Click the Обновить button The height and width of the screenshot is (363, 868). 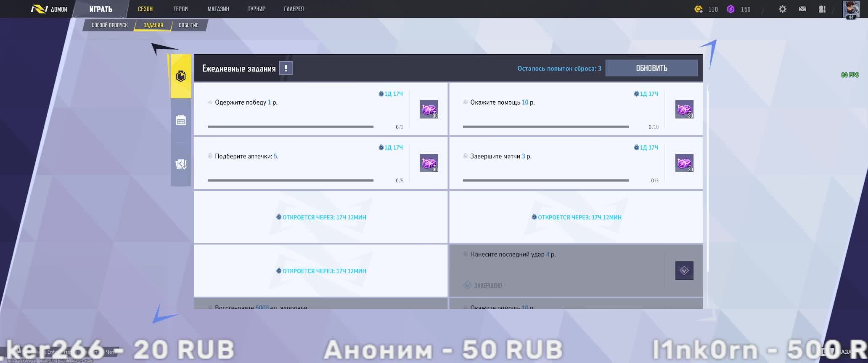pos(651,68)
